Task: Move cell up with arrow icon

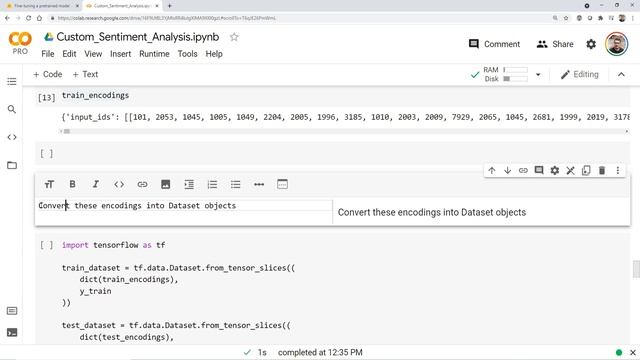Action: [x=491, y=171]
